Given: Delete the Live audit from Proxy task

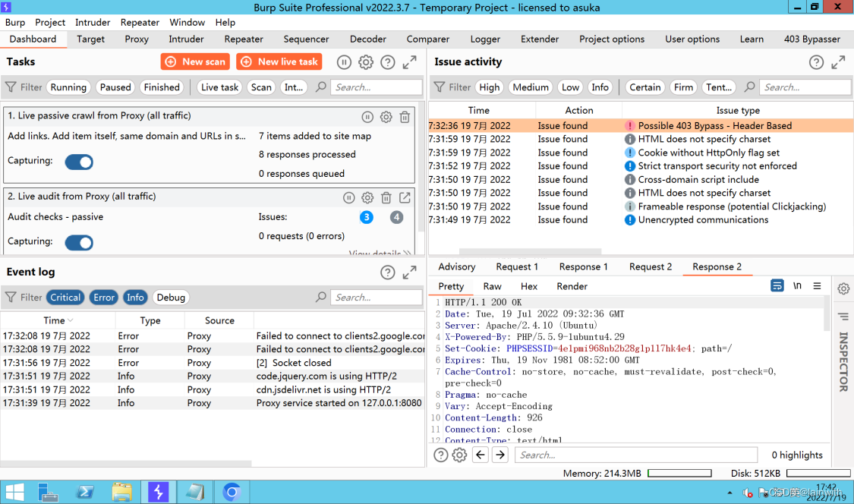Looking at the screenshot, I should click(386, 197).
